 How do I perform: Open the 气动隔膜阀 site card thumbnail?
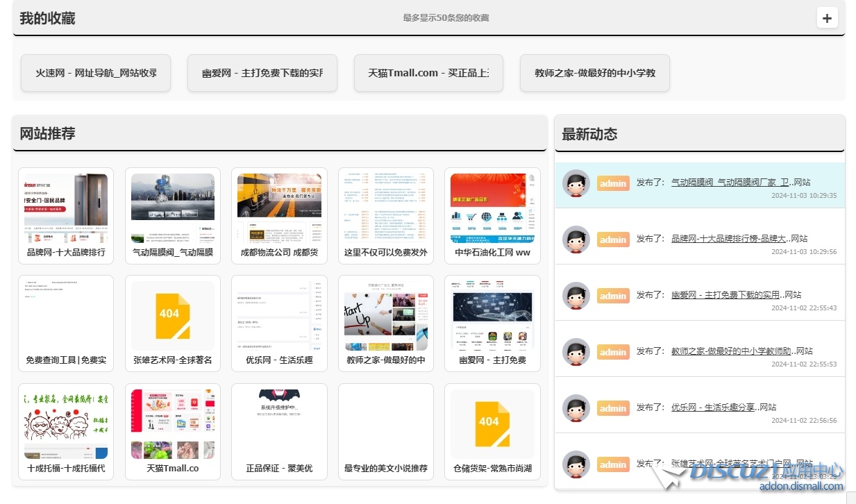tap(173, 208)
